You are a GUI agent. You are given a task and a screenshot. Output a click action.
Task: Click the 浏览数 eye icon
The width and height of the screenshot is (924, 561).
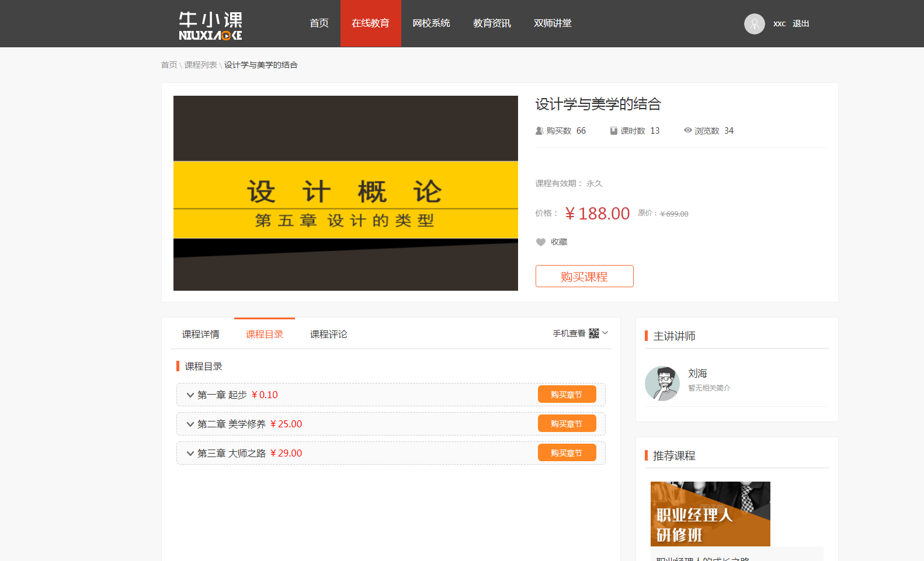687,130
